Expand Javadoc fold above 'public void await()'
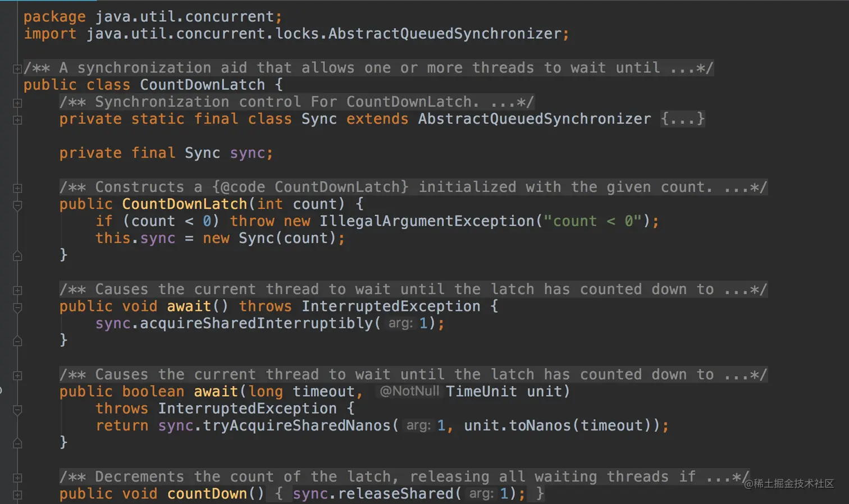The height and width of the screenshot is (504, 849). coord(17,290)
